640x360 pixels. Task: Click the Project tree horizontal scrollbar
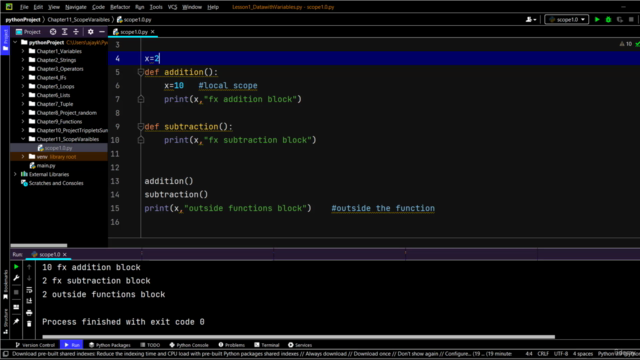tap(39, 245)
